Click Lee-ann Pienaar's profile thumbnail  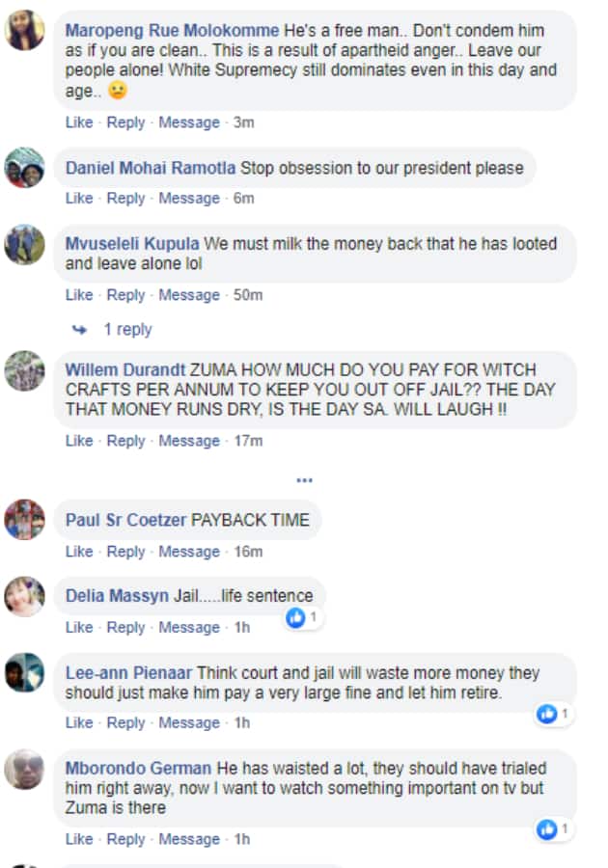pyautogui.click(x=24, y=672)
